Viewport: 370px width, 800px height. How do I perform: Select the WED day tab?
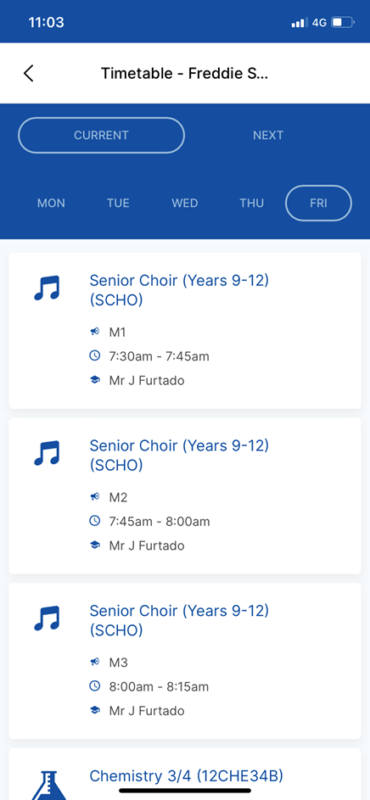coord(185,203)
